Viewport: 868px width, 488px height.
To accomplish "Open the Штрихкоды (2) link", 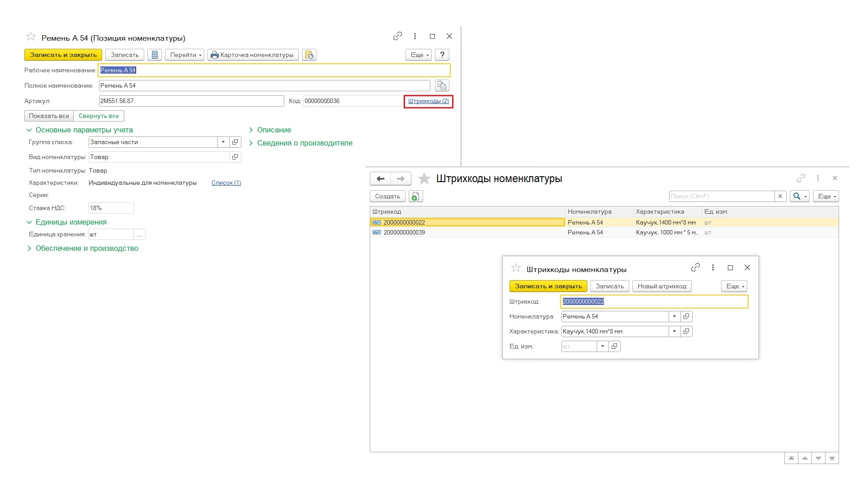I will (428, 101).
